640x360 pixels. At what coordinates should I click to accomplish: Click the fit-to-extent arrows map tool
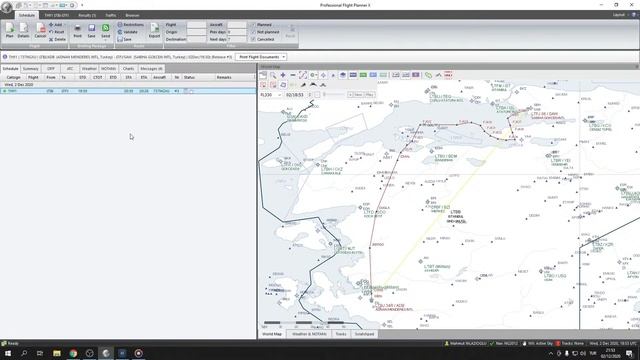click(302, 75)
